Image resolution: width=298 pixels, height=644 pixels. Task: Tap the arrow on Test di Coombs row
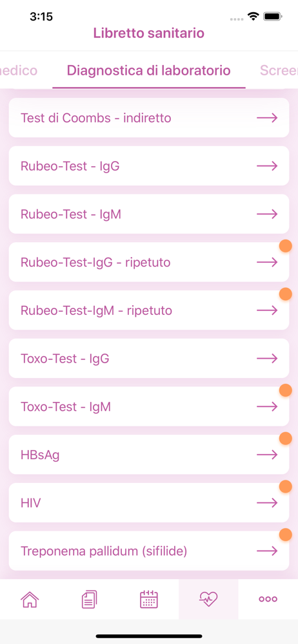[x=267, y=118]
